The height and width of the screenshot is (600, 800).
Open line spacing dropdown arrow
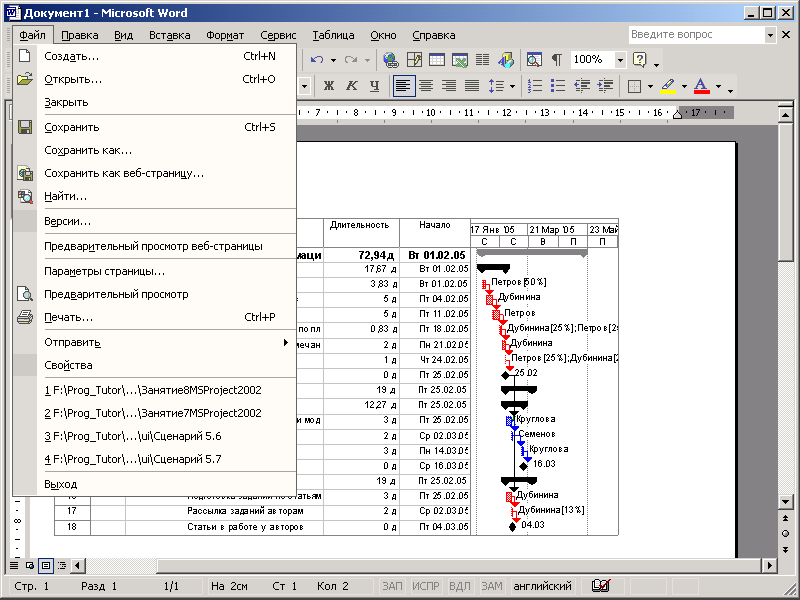tap(512, 86)
